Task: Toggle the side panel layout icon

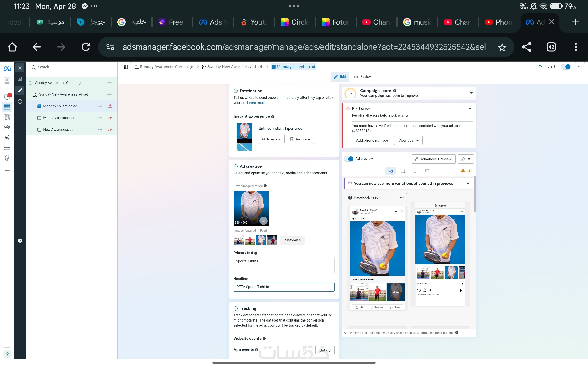Action: click(126, 67)
